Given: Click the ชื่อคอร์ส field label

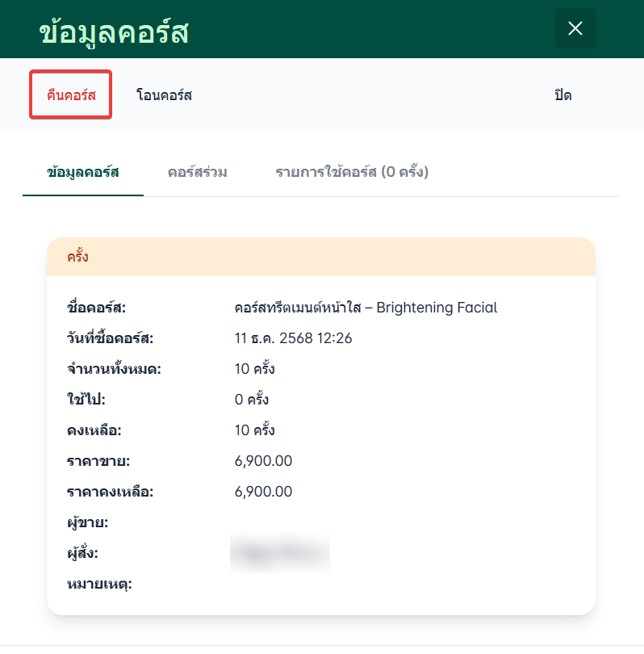Looking at the screenshot, I should [x=98, y=308].
